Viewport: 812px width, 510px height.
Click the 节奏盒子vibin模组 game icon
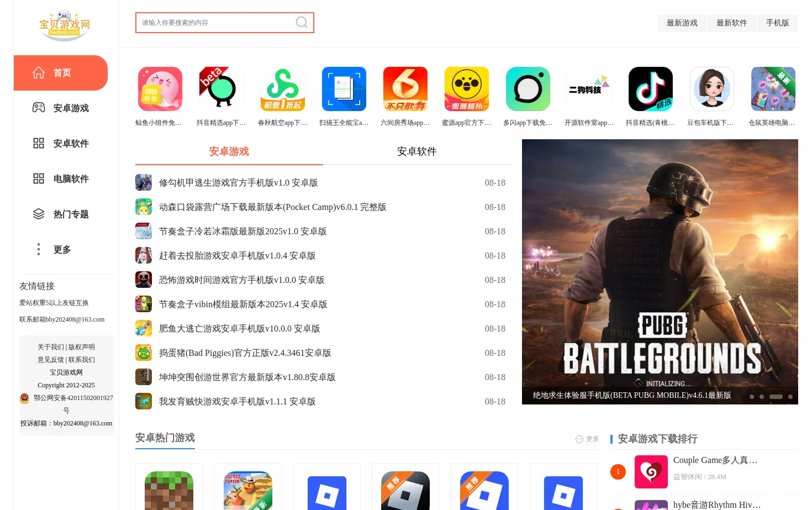144,304
